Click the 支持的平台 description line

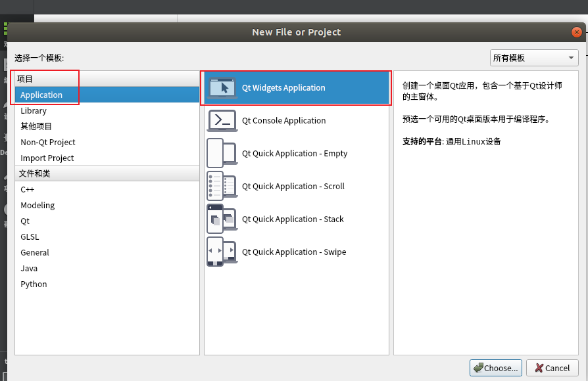tap(451, 142)
